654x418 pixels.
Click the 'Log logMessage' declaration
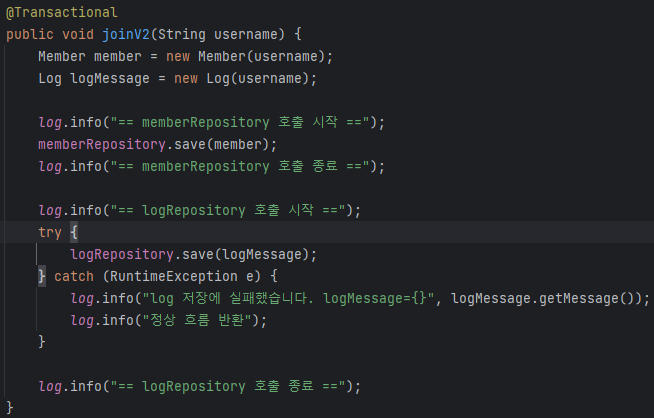tap(94, 78)
